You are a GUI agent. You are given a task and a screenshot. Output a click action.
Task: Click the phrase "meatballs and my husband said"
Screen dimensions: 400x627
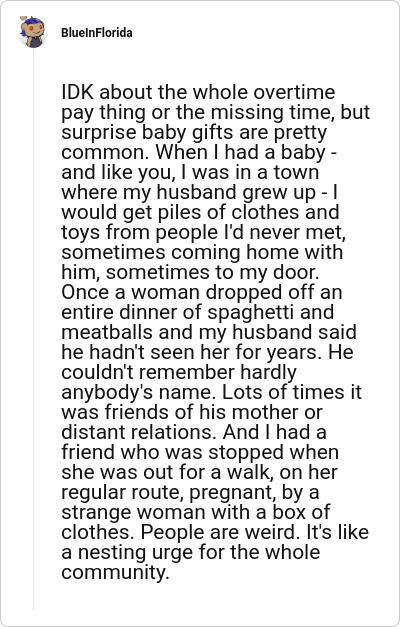(x=208, y=332)
